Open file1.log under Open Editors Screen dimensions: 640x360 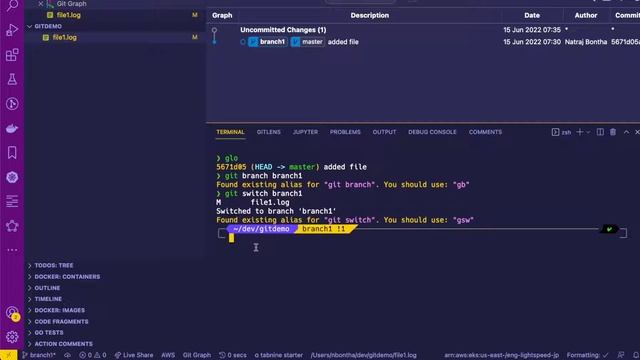(69, 15)
